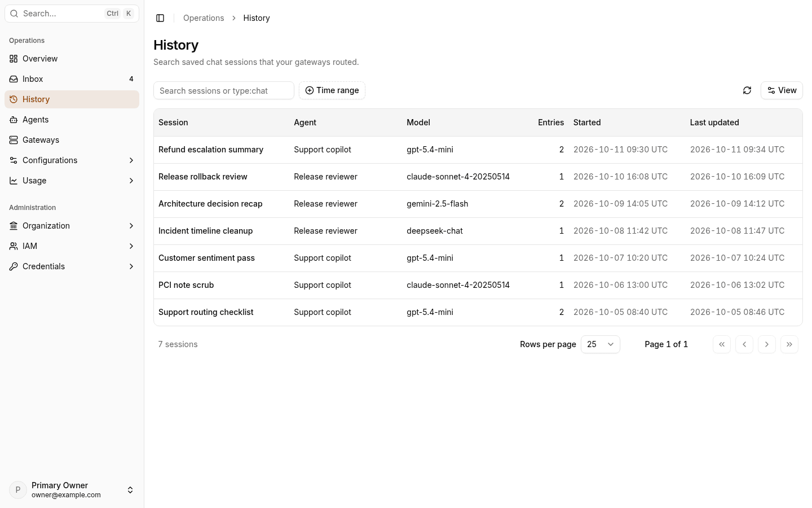Open the Refund escalation summary session
Screen dimensions: 812x508
(211, 150)
